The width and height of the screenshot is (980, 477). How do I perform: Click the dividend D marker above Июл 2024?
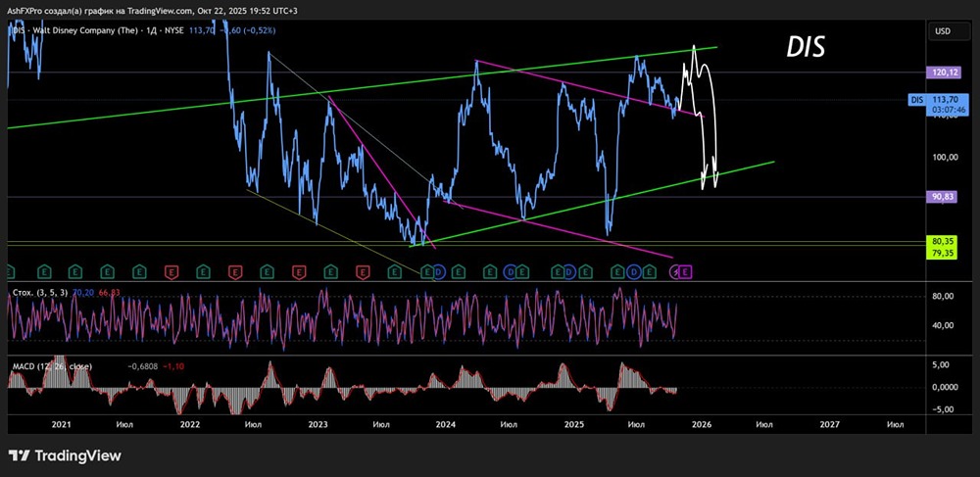coord(511,271)
